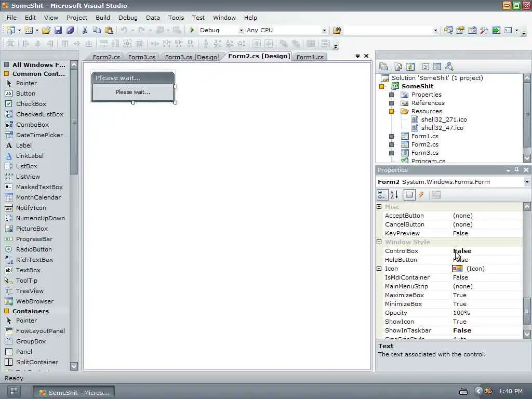The width and height of the screenshot is (532, 399).
Task: Click the Open File folder icon
Action: point(46,30)
